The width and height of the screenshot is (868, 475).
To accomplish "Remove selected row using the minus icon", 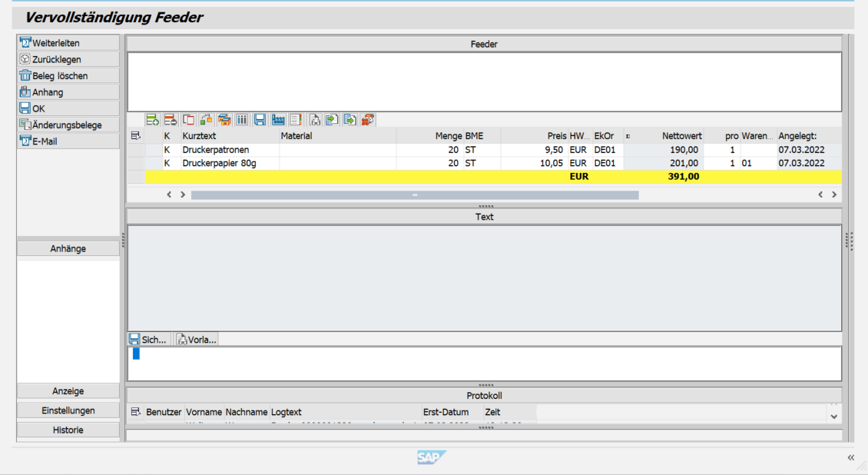I will click(171, 119).
